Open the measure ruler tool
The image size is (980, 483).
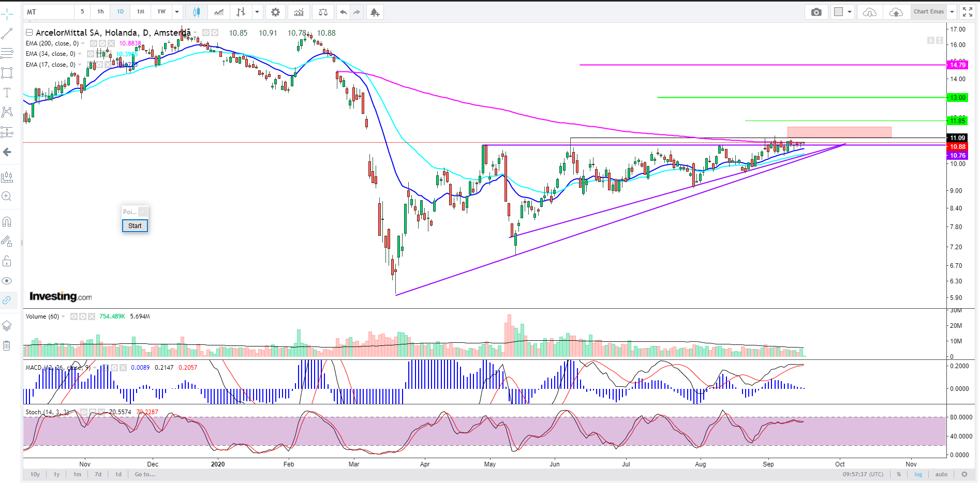click(7, 177)
